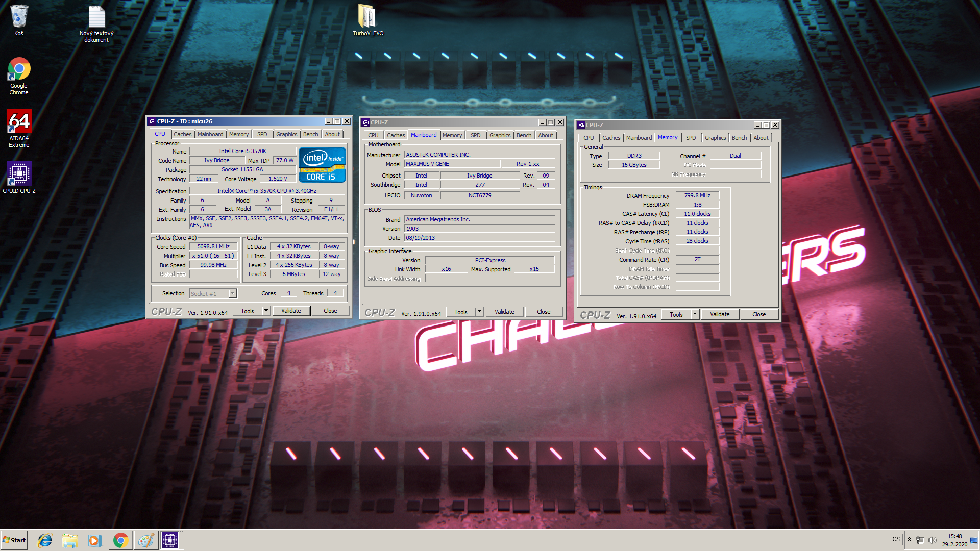Image resolution: width=980 pixels, height=551 pixels.
Task: Click the CS language indicator
Action: (x=896, y=539)
